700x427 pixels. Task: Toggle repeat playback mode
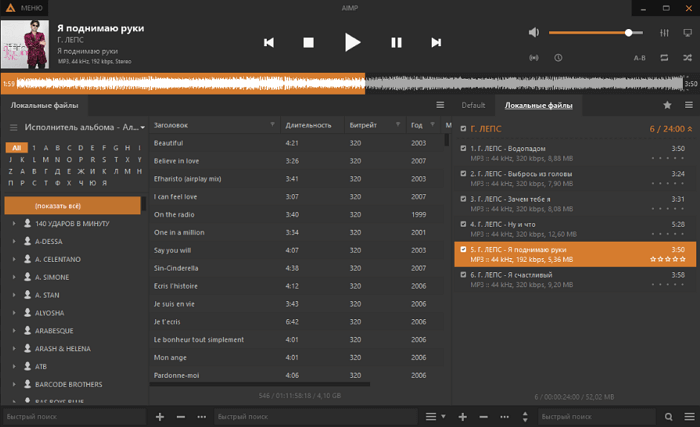point(665,57)
